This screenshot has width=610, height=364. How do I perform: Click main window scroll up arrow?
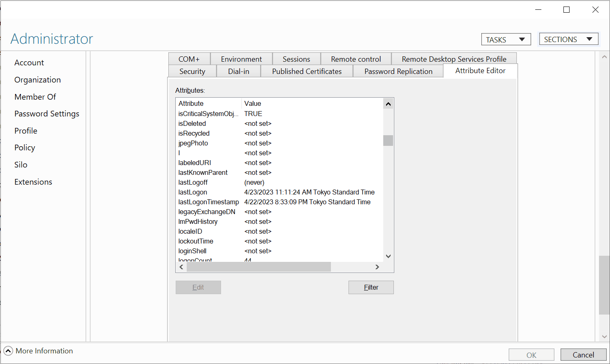click(x=604, y=57)
